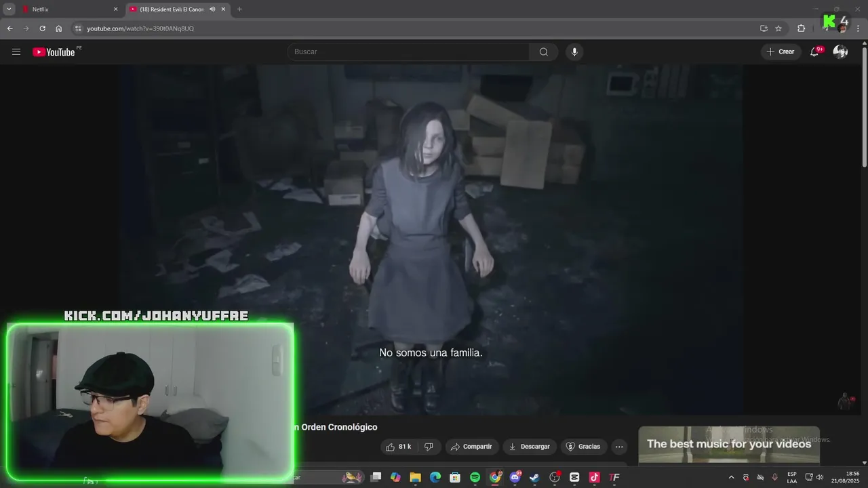868x488 pixels.
Task: Open volume control speaker icon
Action: [x=820, y=477]
